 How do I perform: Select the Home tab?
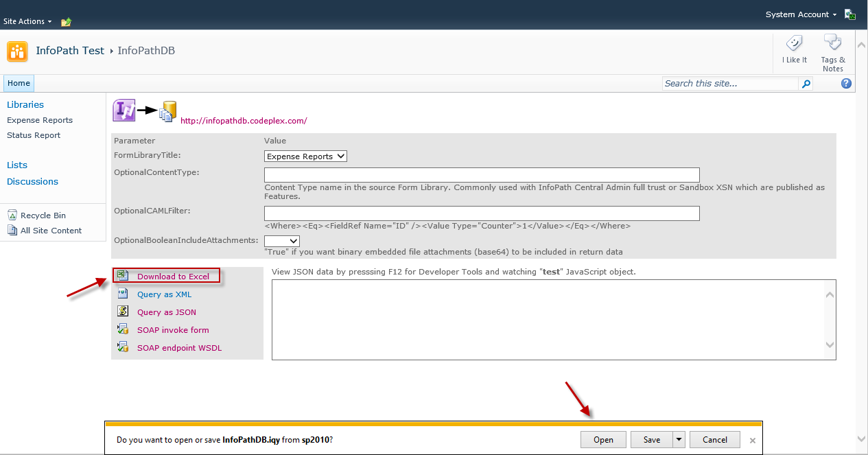[x=19, y=83]
